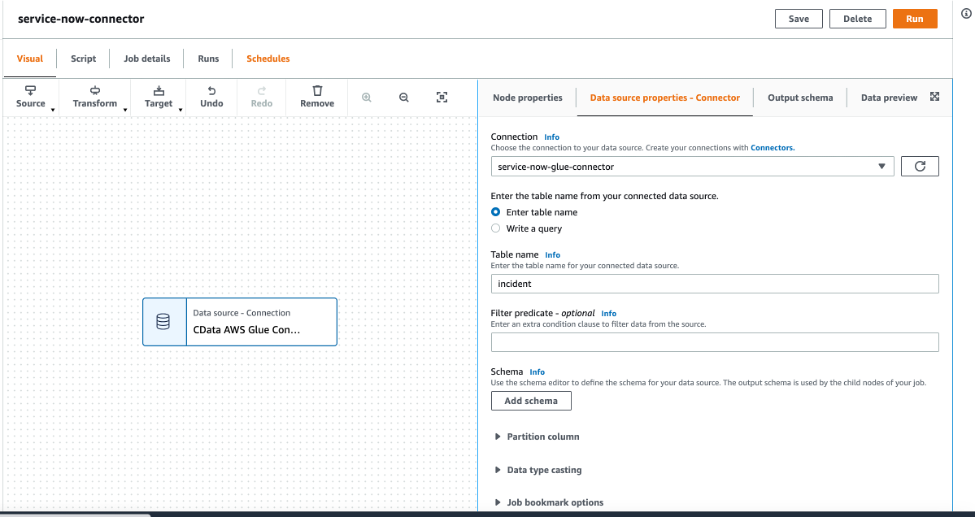Open Info link next to Schema

[x=537, y=372]
